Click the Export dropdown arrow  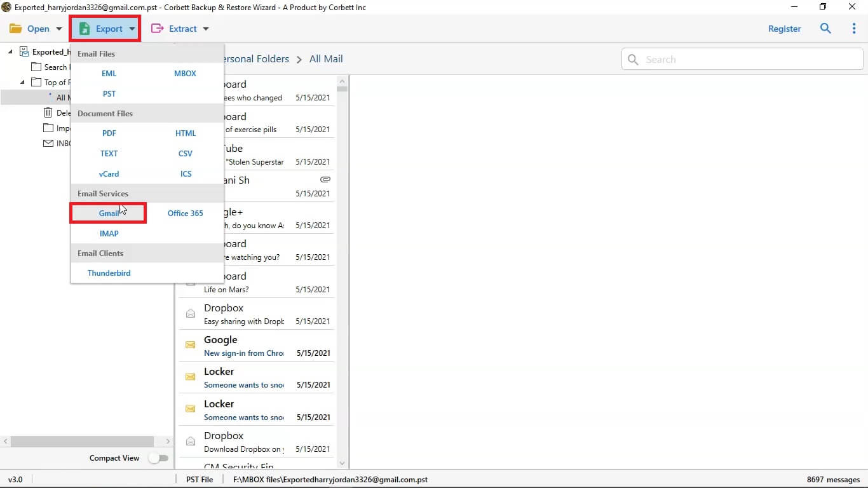point(132,29)
